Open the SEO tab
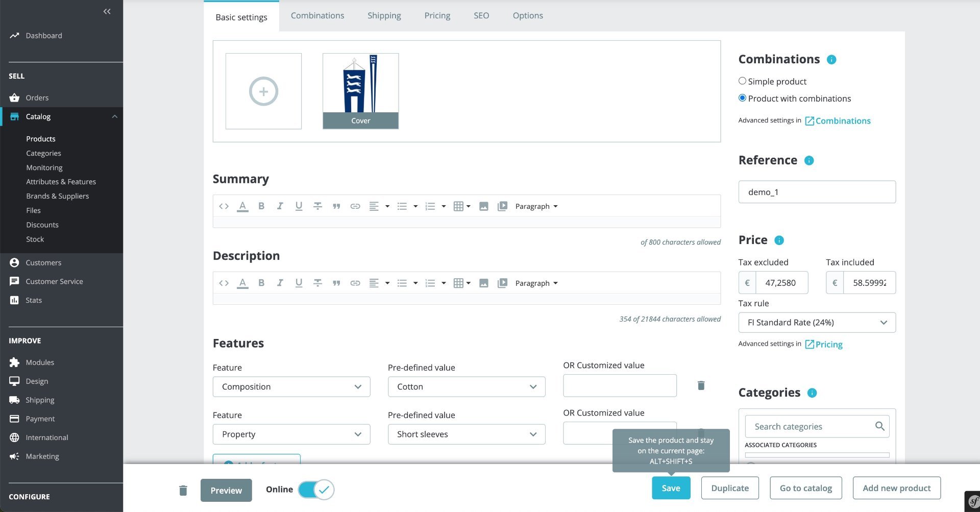The width and height of the screenshot is (980, 512). pos(481,16)
